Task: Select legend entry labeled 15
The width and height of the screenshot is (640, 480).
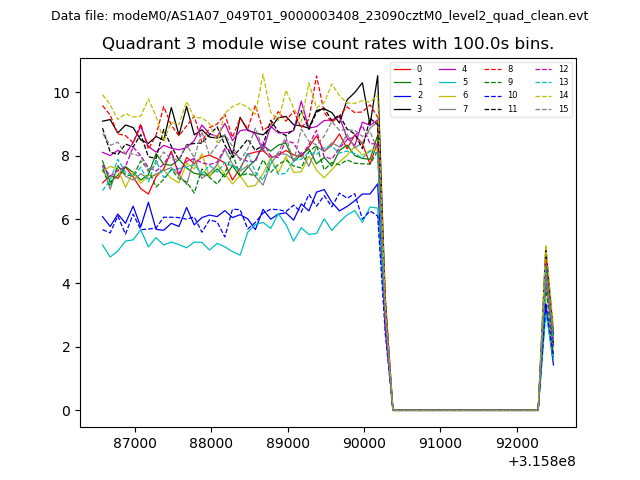Action: pyautogui.click(x=563, y=108)
